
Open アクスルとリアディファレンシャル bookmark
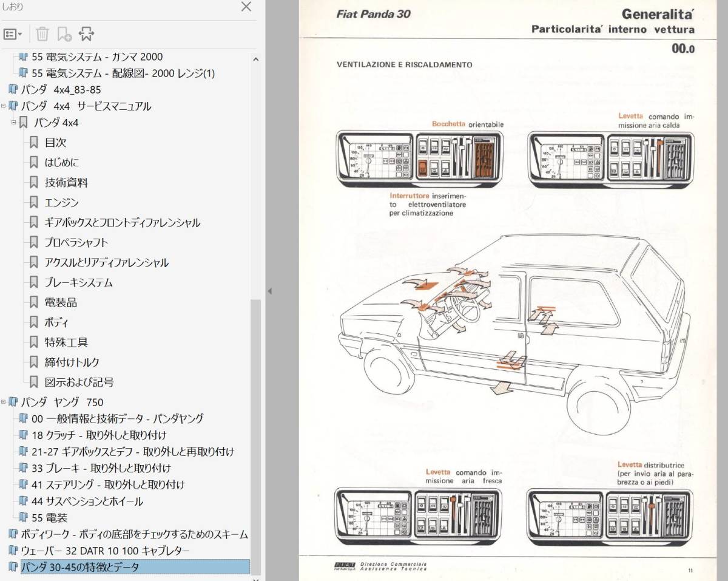coord(106,263)
